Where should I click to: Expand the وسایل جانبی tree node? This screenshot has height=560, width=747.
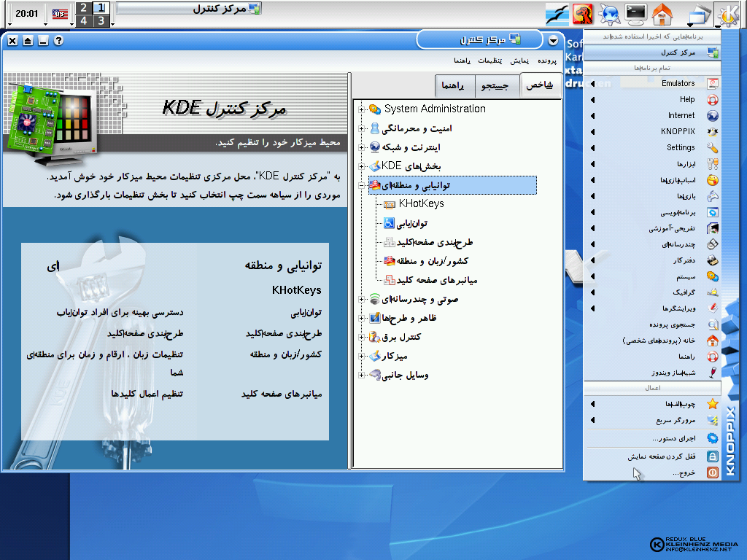coord(361,376)
